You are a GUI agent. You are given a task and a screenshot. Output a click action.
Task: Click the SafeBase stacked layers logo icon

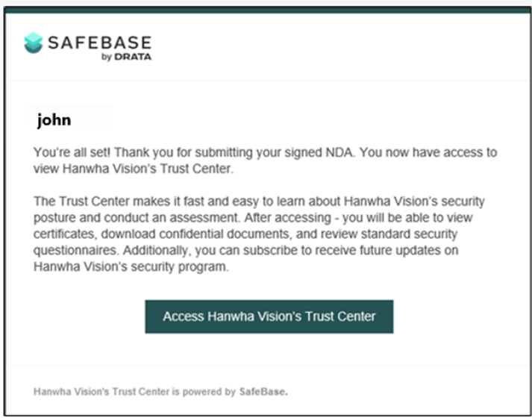pos(34,43)
